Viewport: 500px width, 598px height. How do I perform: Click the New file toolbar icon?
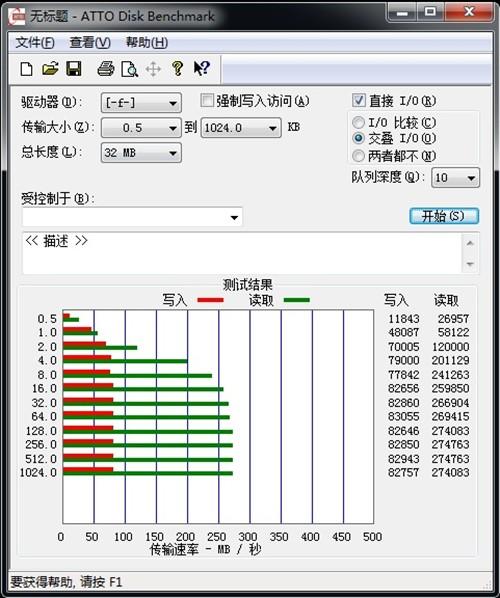[x=26, y=69]
